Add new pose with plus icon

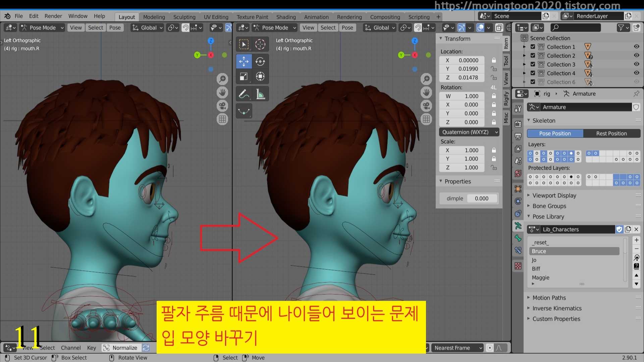click(x=636, y=240)
